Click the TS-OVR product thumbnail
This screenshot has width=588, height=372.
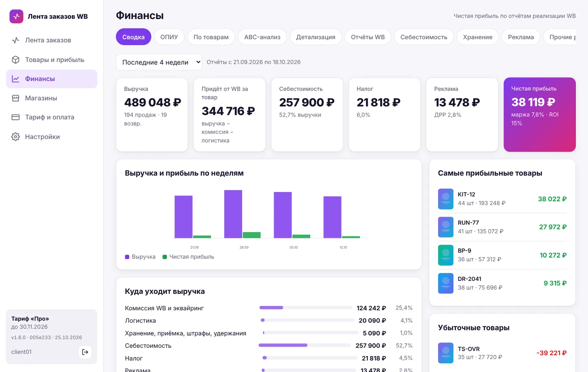click(x=445, y=353)
